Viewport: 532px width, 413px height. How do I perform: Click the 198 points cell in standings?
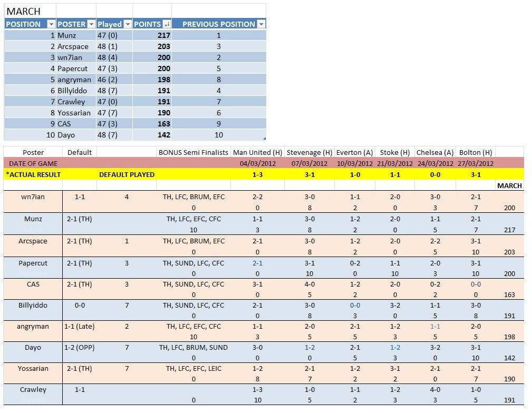[x=164, y=80]
